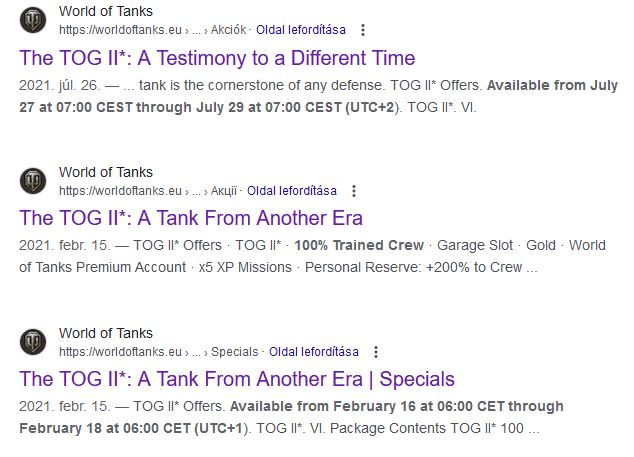Translate the Akciók result via 'Oldal lefordítása'
The image size is (634, 457).
tap(301, 30)
